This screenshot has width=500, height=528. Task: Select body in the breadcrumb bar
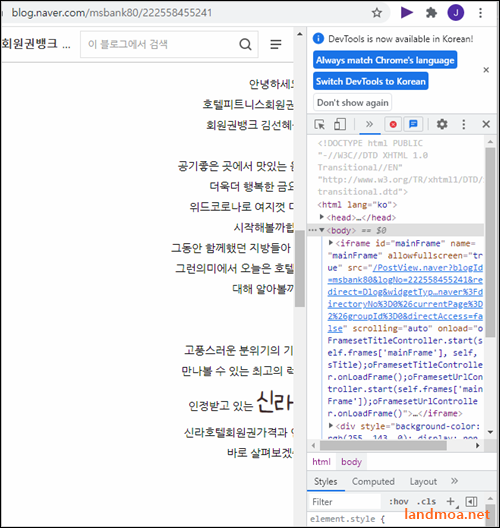coord(351,462)
